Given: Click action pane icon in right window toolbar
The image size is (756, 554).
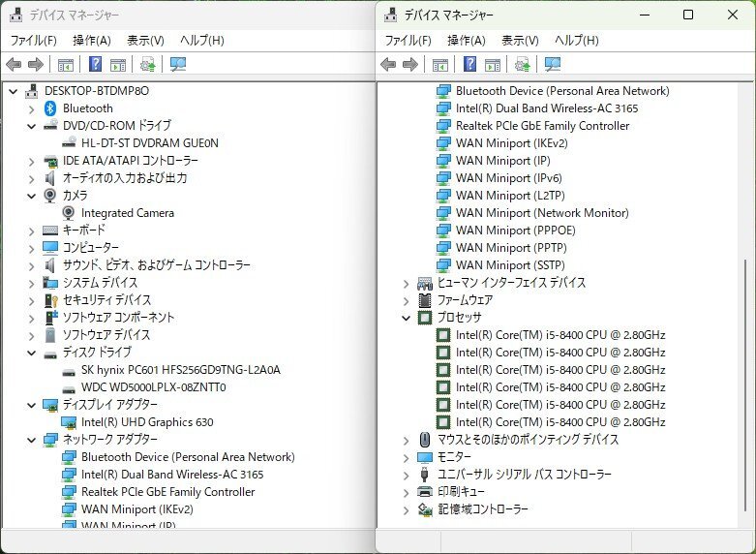Looking at the screenshot, I should click(493, 64).
